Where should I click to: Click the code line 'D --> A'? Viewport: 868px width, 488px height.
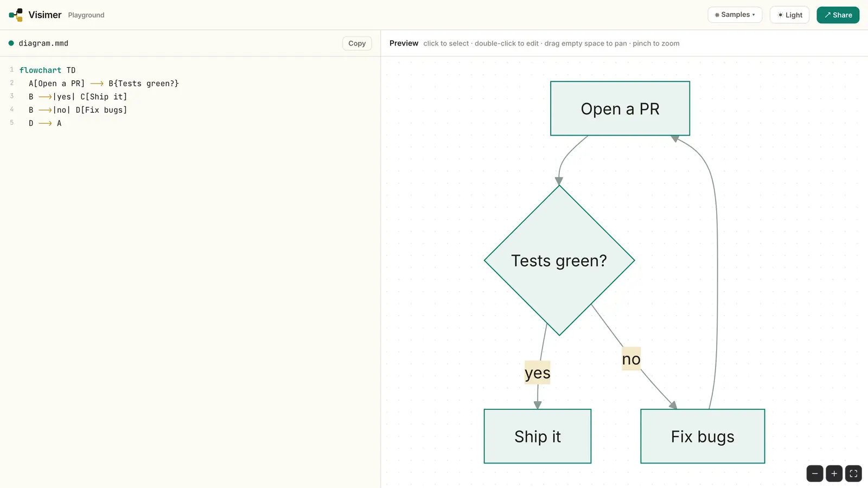point(45,123)
